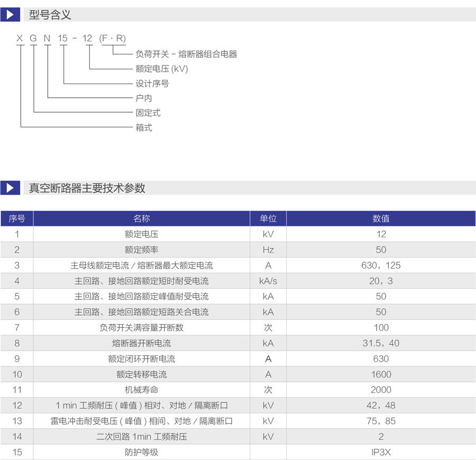The height and width of the screenshot is (460, 476).
Task: Click the 熔断器开断电流 row name cell
Action: (x=141, y=343)
